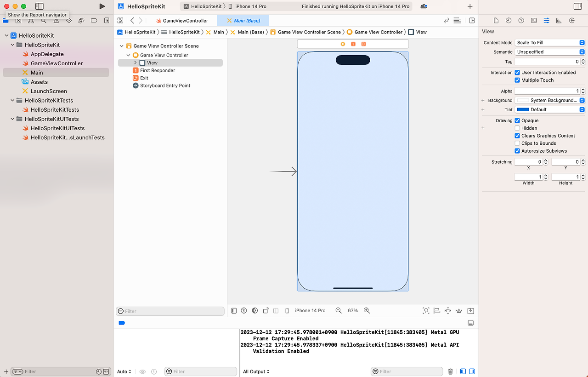588x377 pixels.
Task: Select the Attributes inspector icon
Action: [546, 21]
